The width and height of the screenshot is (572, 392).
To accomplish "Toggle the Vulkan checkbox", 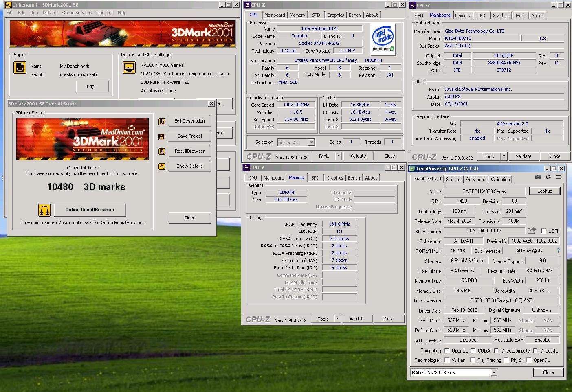I will point(447,360).
